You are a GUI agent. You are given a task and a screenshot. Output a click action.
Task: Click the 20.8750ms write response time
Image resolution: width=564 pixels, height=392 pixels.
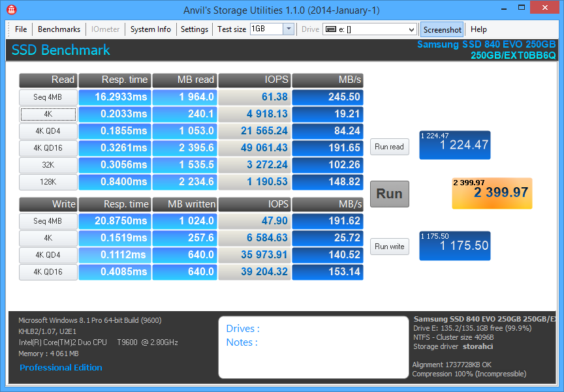(115, 221)
